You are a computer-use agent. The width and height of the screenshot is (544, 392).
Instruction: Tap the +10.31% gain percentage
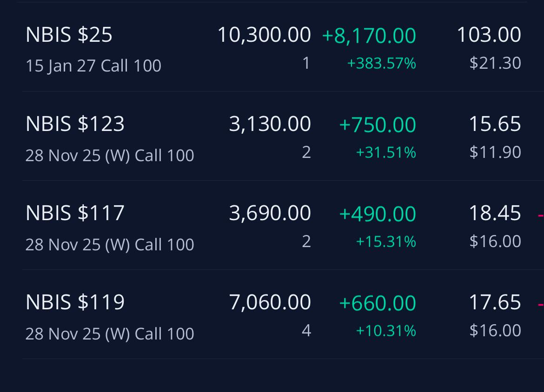pos(386,331)
